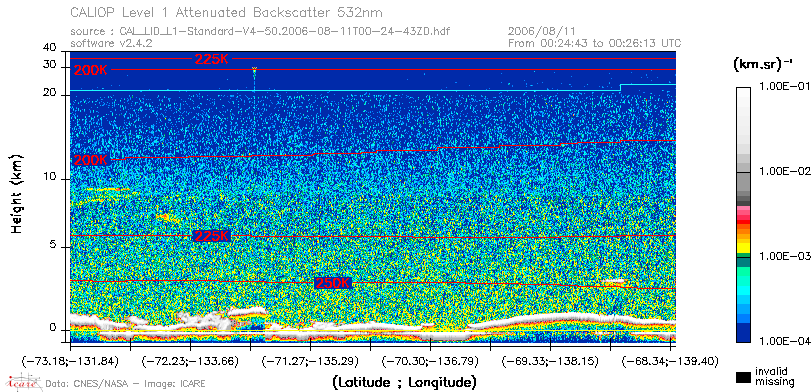Click the 1.00E-02 colorbar label

coord(784,172)
